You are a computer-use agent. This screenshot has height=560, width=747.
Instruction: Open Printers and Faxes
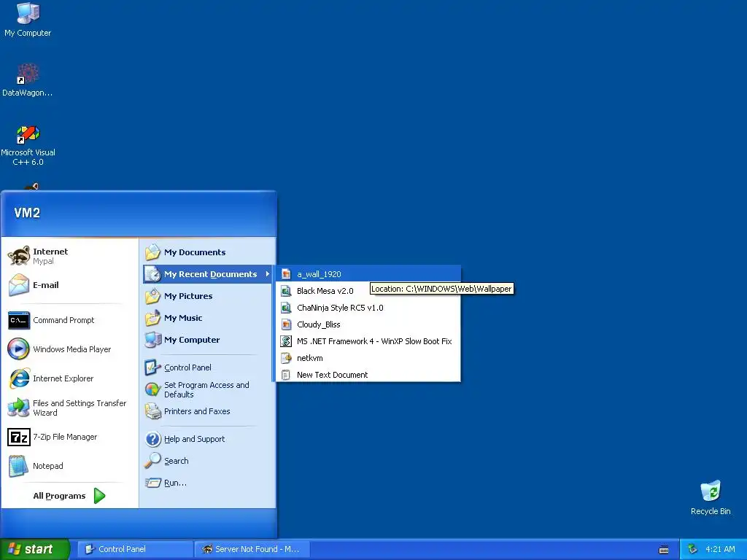207,411
